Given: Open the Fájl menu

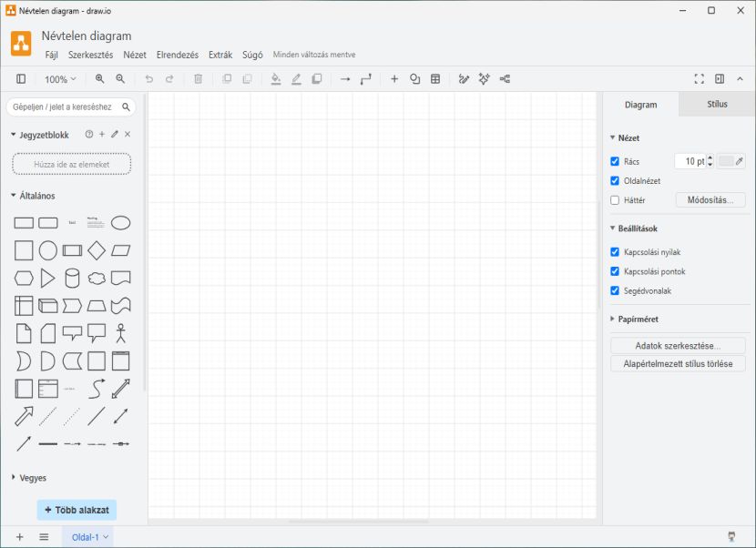Looking at the screenshot, I should 52,55.
